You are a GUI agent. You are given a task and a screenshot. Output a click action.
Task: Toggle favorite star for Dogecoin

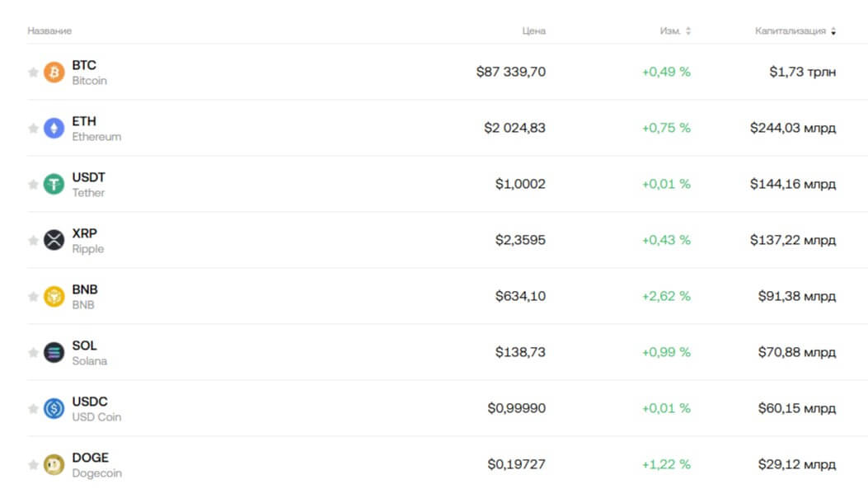pos(33,465)
